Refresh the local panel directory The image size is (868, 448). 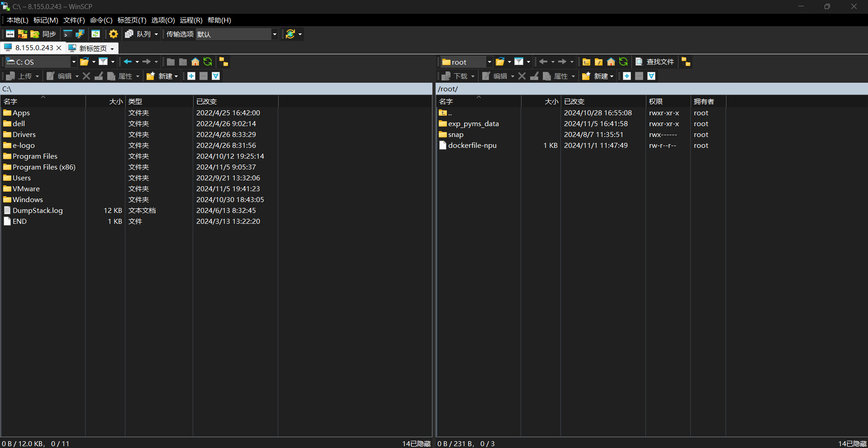[x=208, y=62]
